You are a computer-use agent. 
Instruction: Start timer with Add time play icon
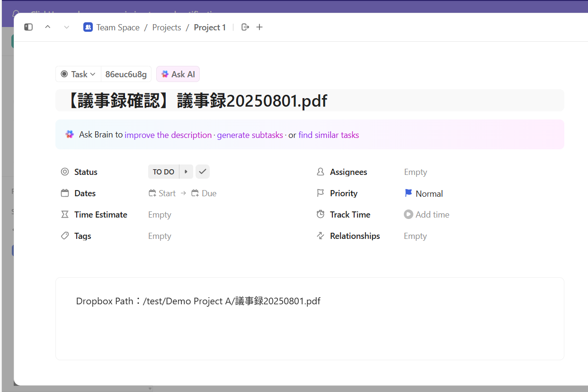(x=408, y=215)
